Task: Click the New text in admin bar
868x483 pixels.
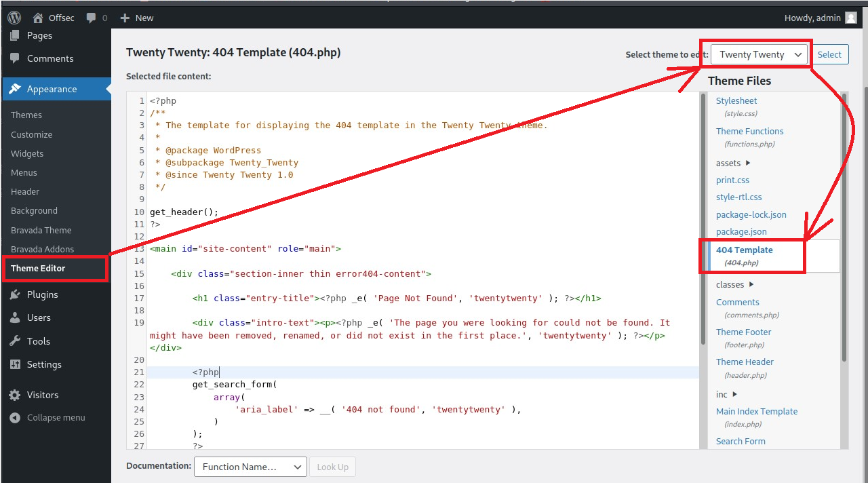Action: (x=144, y=18)
